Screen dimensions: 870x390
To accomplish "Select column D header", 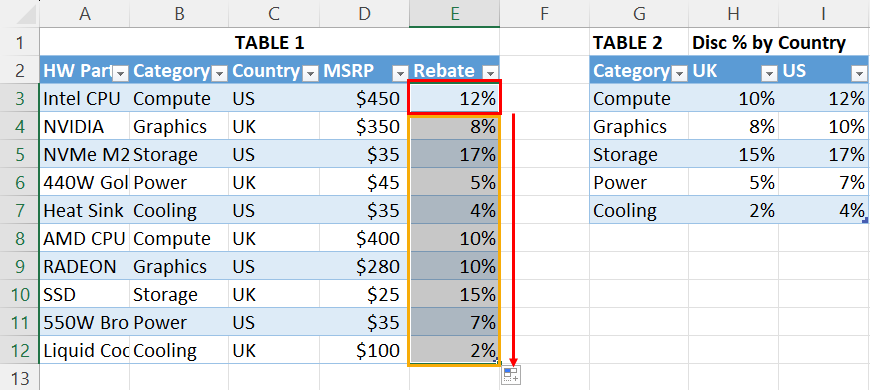I will 364,14.
